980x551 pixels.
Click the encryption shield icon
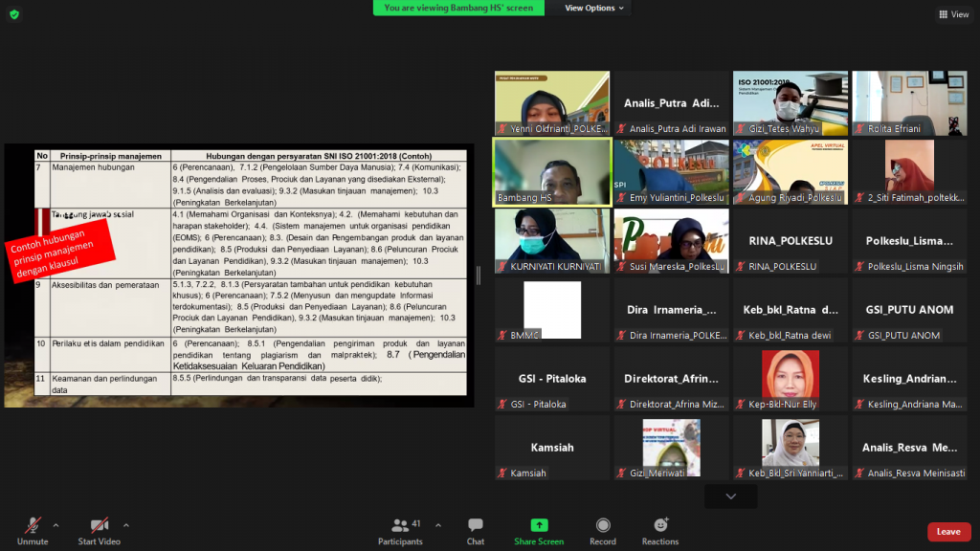coord(14,14)
